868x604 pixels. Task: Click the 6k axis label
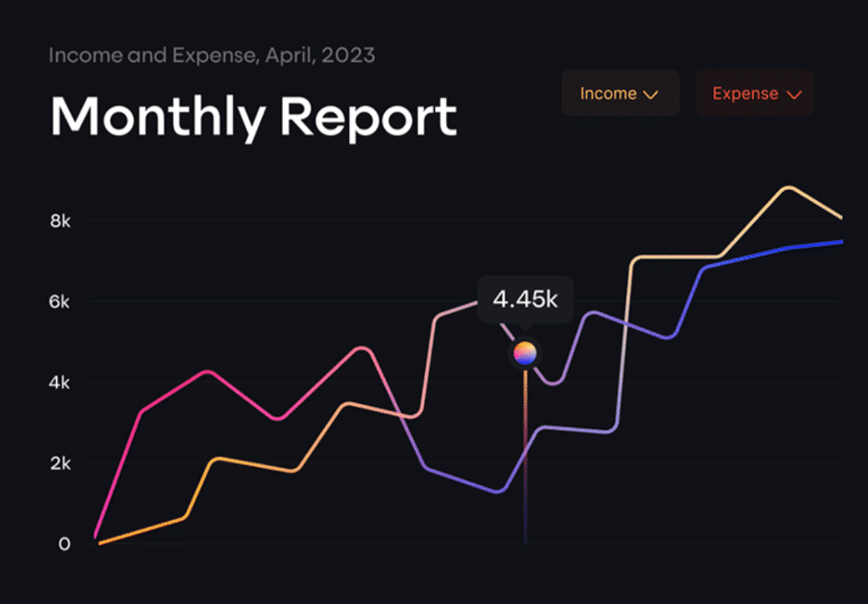pos(59,302)
